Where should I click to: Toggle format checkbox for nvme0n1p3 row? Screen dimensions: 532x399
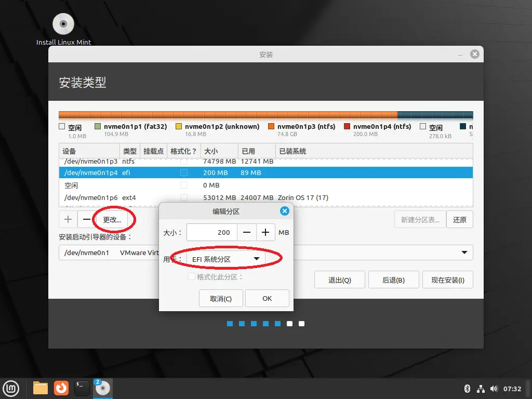(x=184, y=162)
